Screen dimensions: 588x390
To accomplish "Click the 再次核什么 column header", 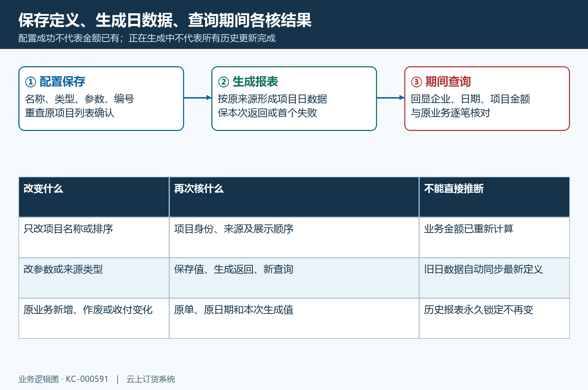I will pyautogui.click(x=294, y=197).
